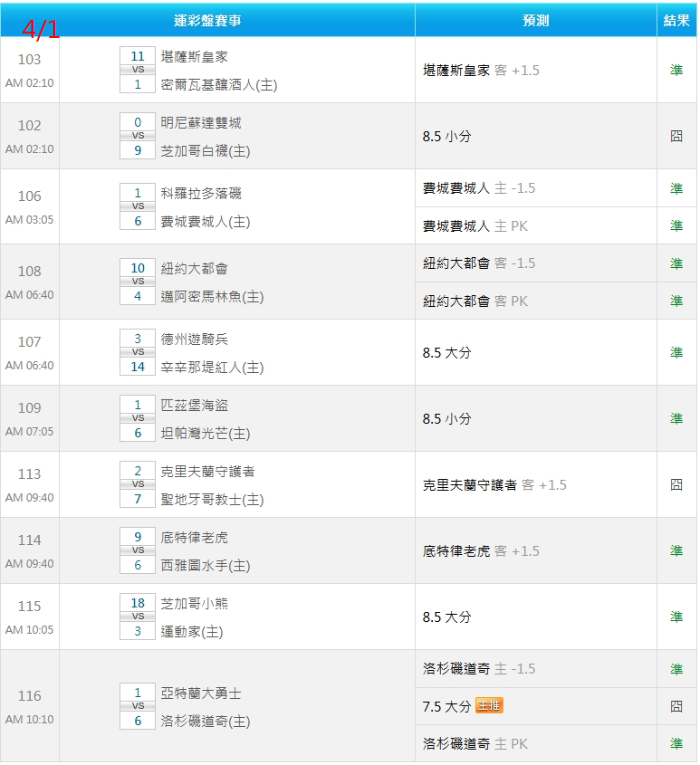The height and width of the screenshot is (765, 700).
Task: Select game number 103
Action: point(29,60)
